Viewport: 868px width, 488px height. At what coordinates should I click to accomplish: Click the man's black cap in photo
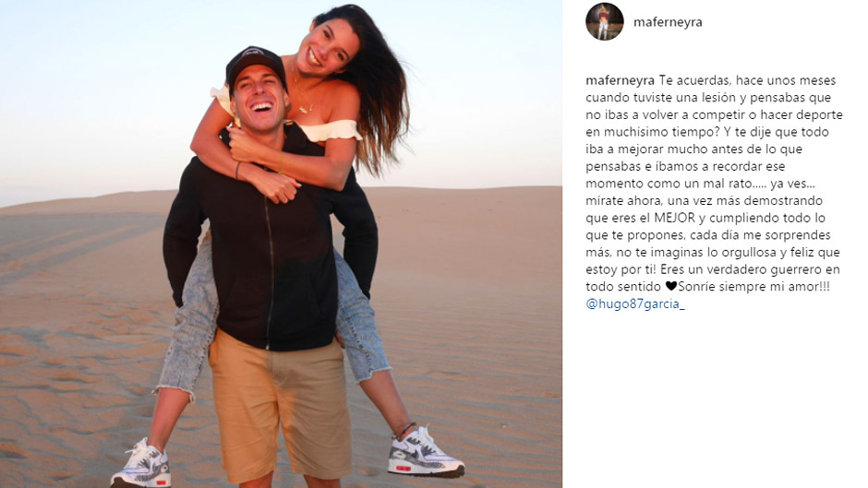[255, 64]
